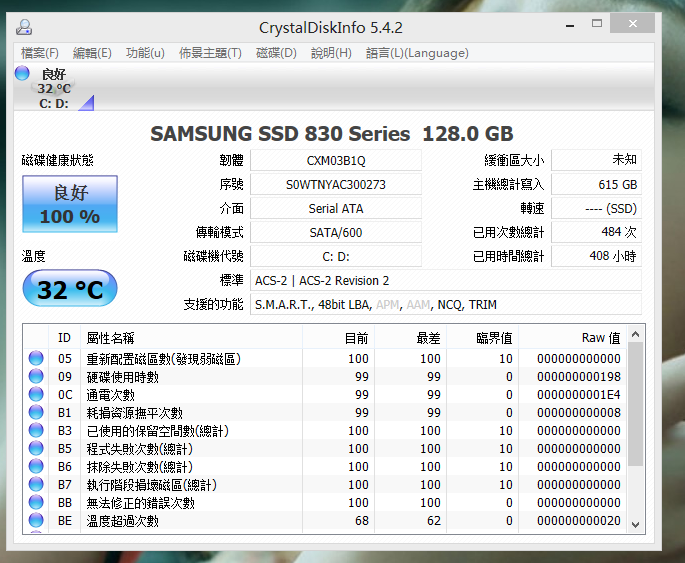This screenshot has width=685, height=563.
Task: Click the 磁碟健康狀態 label
Action: tap(57, 160)
